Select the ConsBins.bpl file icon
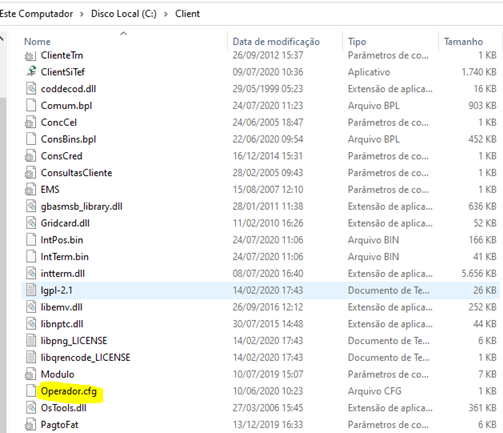503x433 pixels. [x=31, y=139]
